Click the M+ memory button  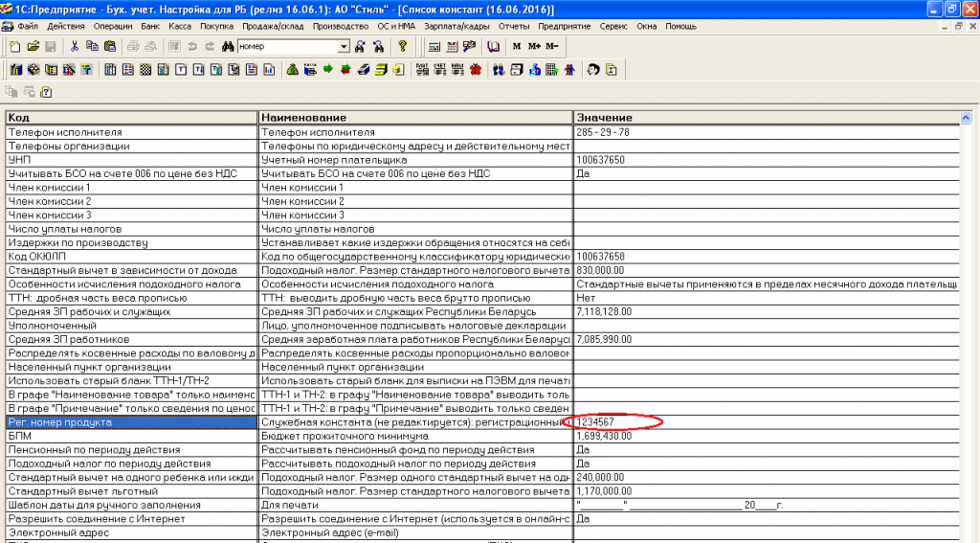(x=534, y=46)
